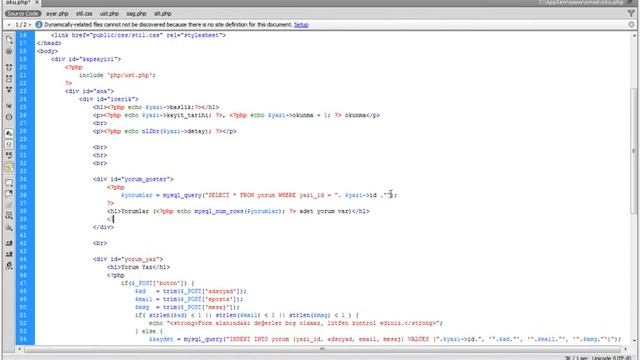Open the Open Documents list in coding toolbar

coord(9,40)
